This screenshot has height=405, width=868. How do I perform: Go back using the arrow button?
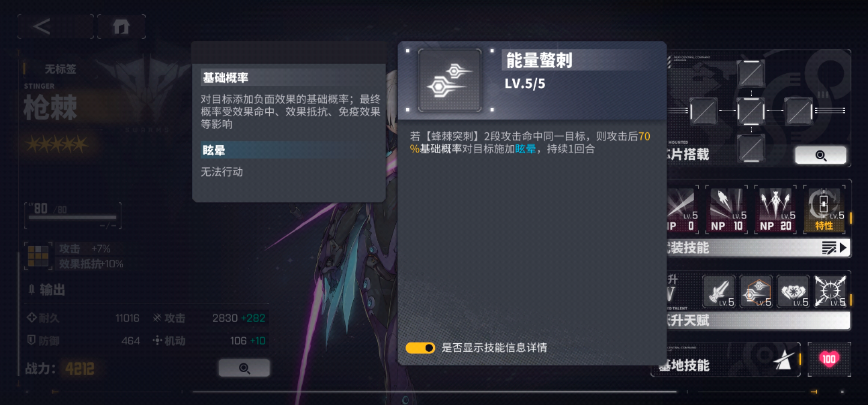[x=55, y=26]
